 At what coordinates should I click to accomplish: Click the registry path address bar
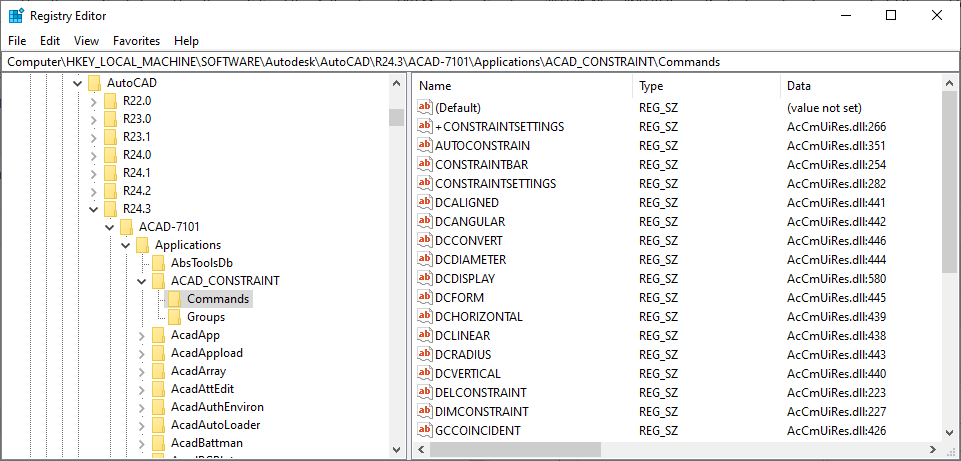pos(480,61)
